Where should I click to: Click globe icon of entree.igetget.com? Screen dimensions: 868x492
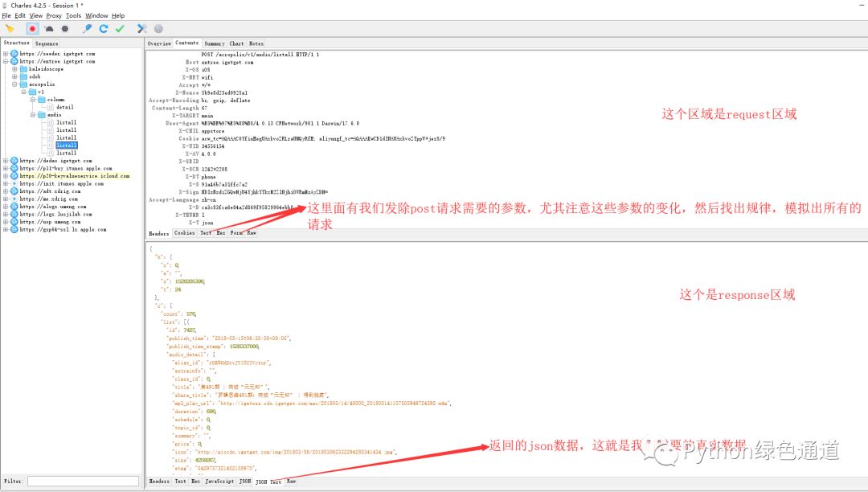14,61
